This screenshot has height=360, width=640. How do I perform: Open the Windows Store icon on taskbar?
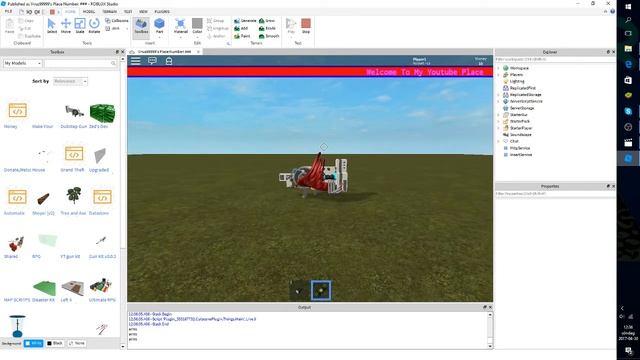click(628, 80)
